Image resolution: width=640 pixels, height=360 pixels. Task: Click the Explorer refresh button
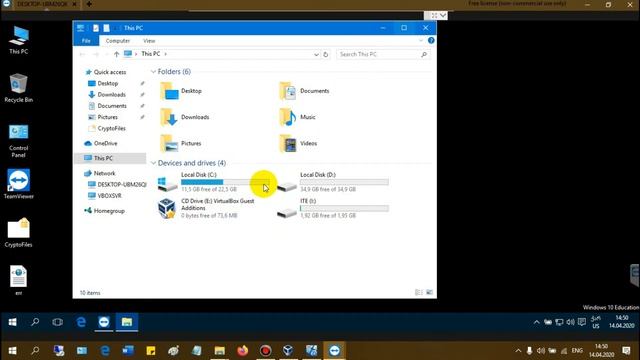[326, 54]
